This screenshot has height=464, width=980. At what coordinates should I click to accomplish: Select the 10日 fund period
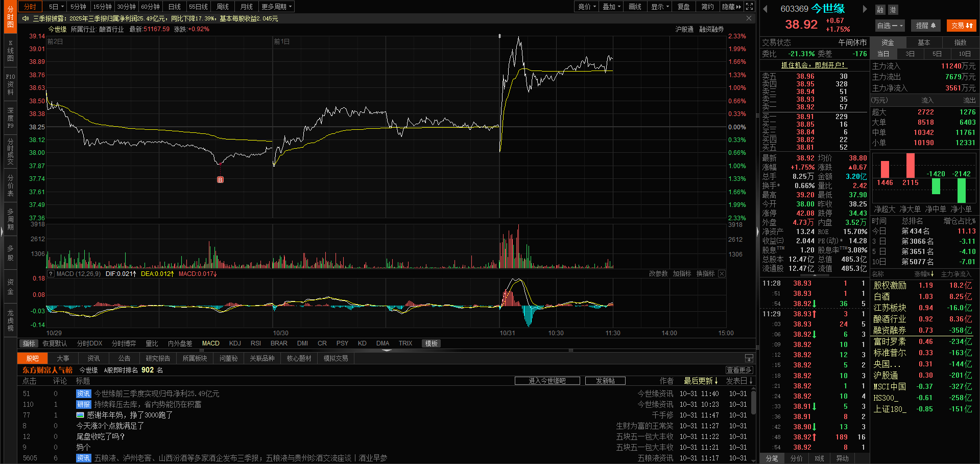click(965, 54)
